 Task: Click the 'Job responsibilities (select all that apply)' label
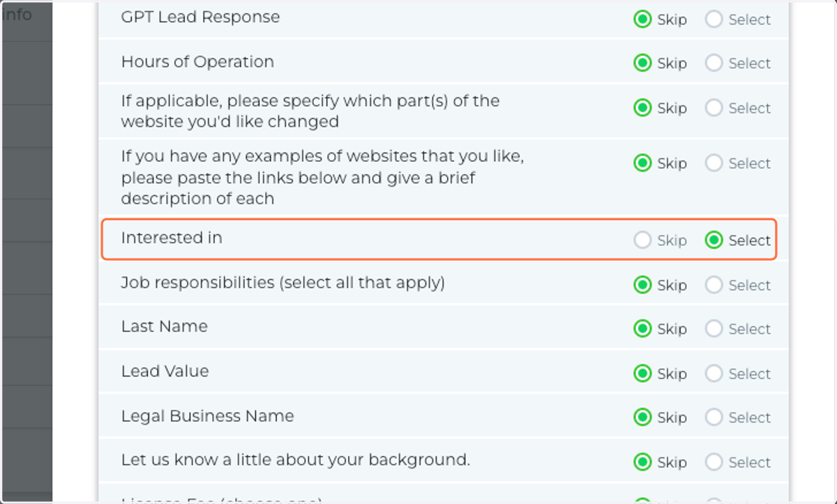click(x=282, y=283)
